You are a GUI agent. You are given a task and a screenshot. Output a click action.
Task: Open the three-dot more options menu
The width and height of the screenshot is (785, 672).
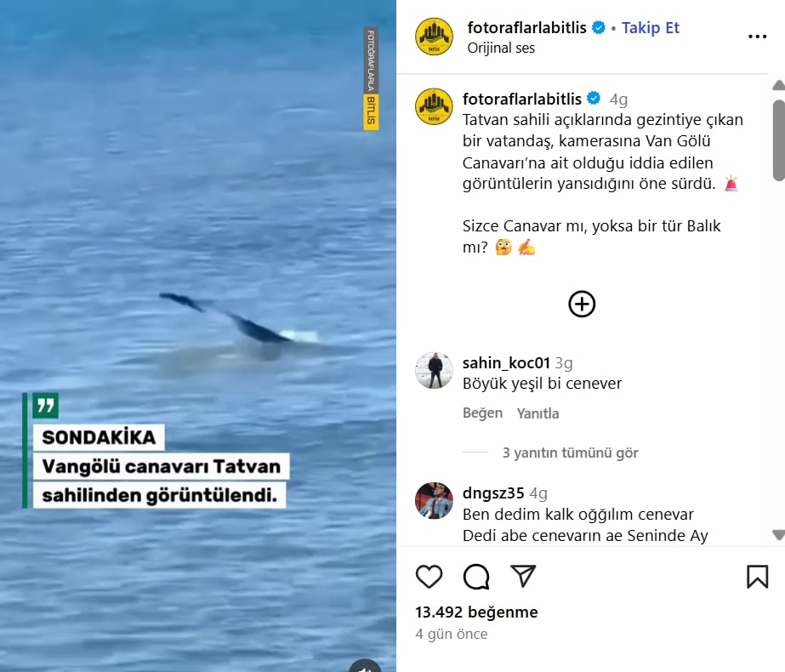tap(757, 37)
